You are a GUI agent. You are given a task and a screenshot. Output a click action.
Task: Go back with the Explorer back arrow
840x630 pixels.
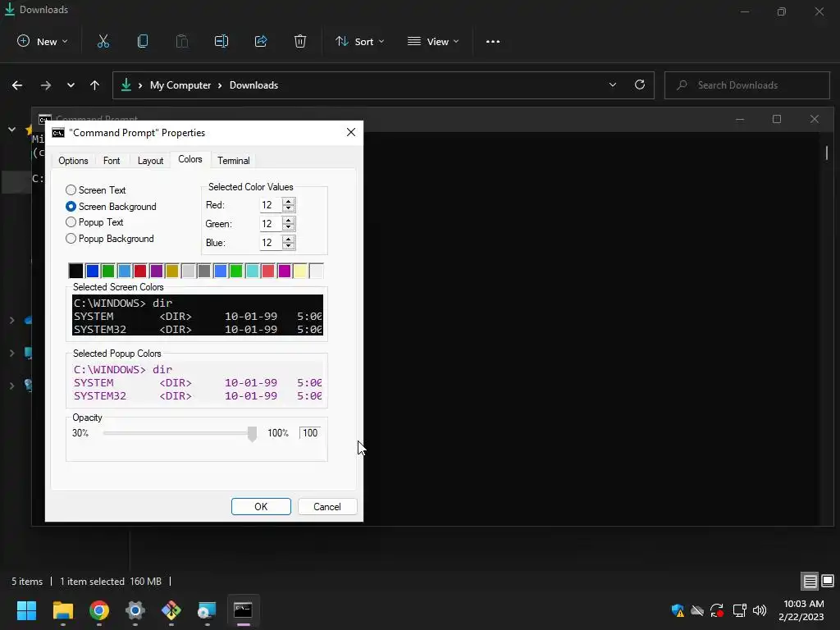pyautogui.click(x=17, y=85)
